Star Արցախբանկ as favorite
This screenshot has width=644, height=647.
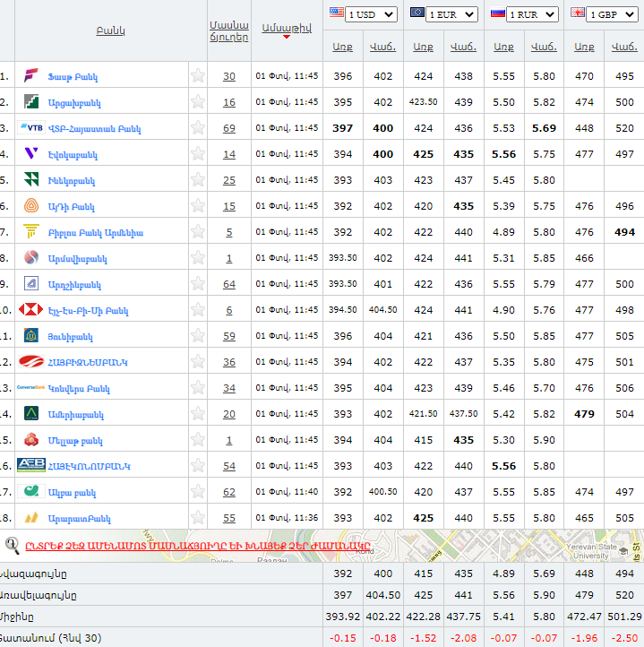(x=198, y=101)
